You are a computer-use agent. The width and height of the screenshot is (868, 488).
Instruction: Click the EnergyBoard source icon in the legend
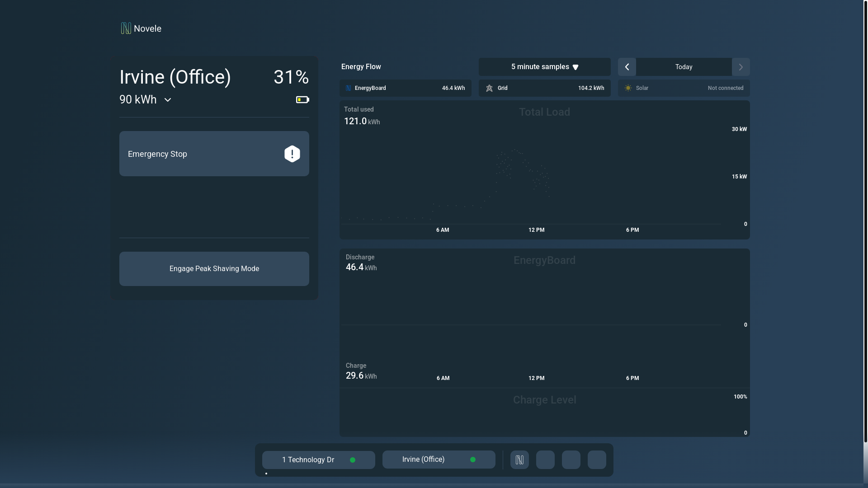[348, 88]
